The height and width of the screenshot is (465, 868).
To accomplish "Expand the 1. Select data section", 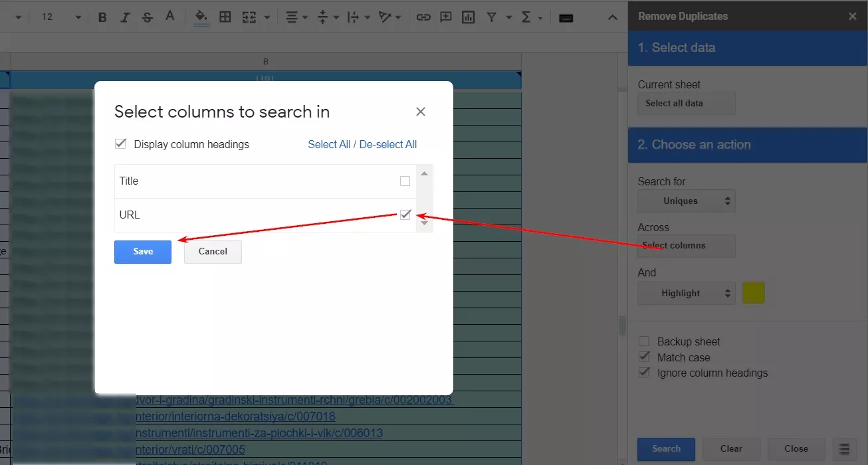I will pyautogui.click(x=748, y=48).
